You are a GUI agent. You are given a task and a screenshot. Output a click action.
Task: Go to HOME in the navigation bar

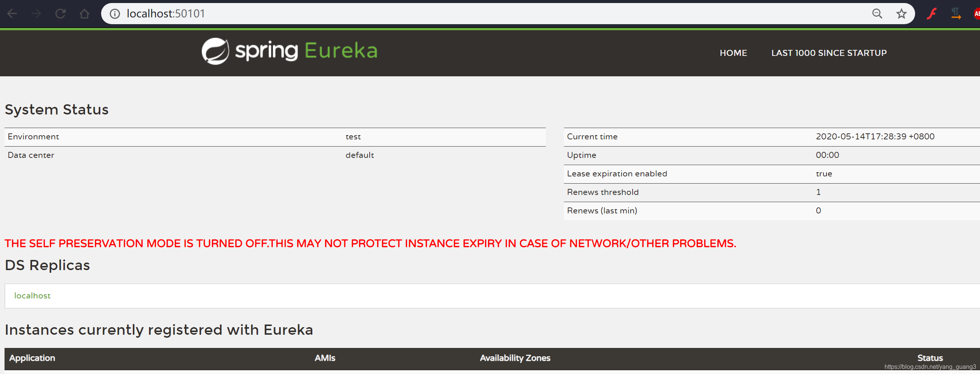tap(733, 53)
